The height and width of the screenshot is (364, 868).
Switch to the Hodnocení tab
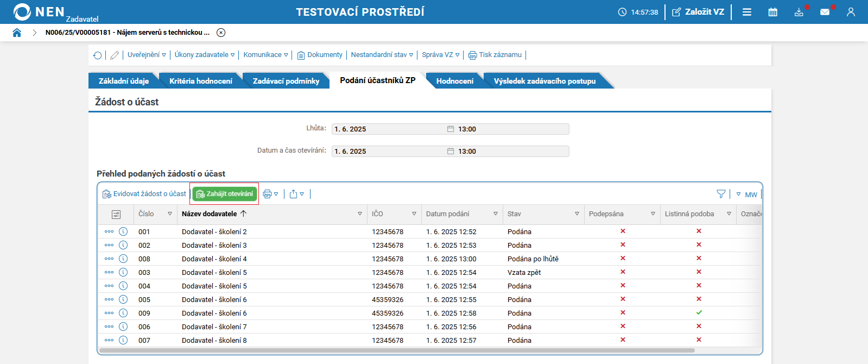(454, 81)
